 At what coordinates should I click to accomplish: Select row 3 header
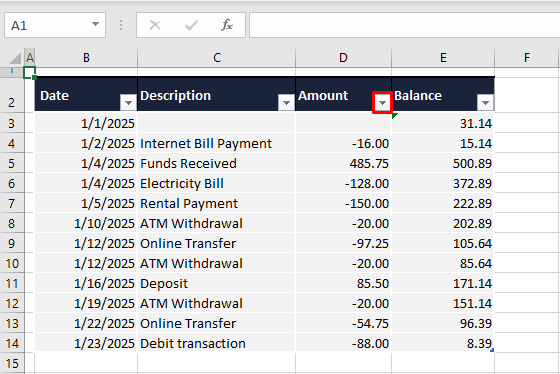click(x=12, y=123)
